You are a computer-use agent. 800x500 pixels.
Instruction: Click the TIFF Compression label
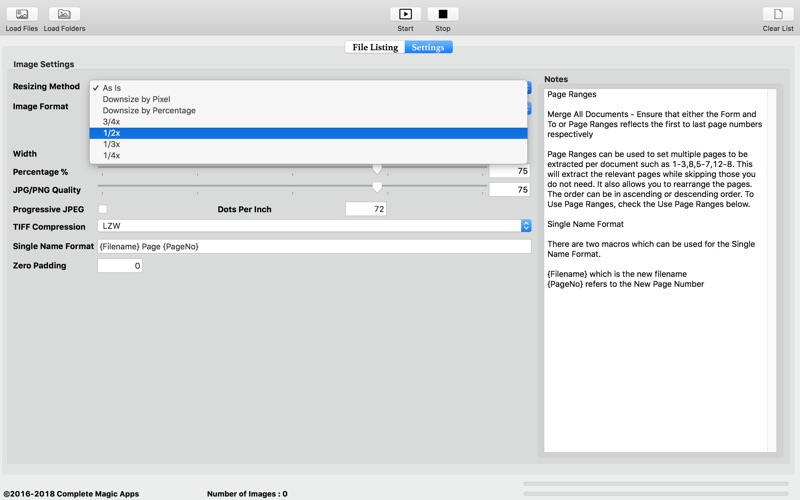49,227
